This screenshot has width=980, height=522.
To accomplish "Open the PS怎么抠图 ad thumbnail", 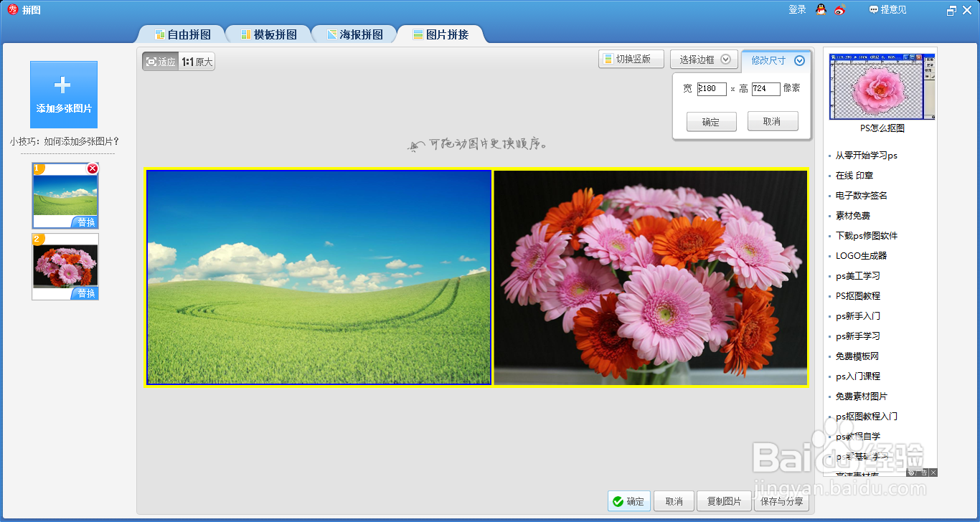I will (x=882, y=85).
